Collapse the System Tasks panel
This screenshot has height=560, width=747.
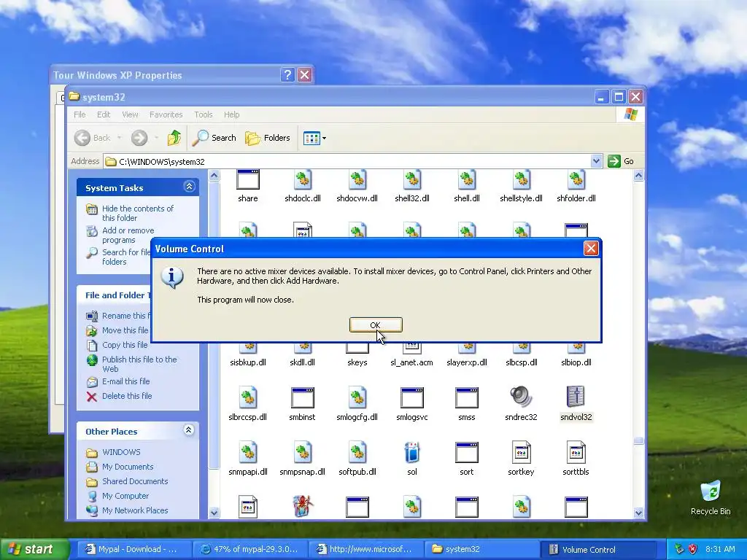coord(189,187)
